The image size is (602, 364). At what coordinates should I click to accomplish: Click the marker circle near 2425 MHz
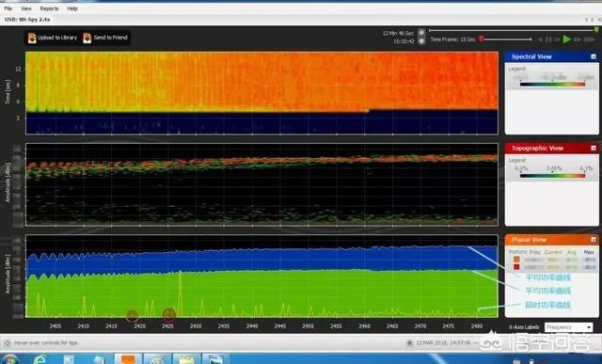[x=169, y=315]
